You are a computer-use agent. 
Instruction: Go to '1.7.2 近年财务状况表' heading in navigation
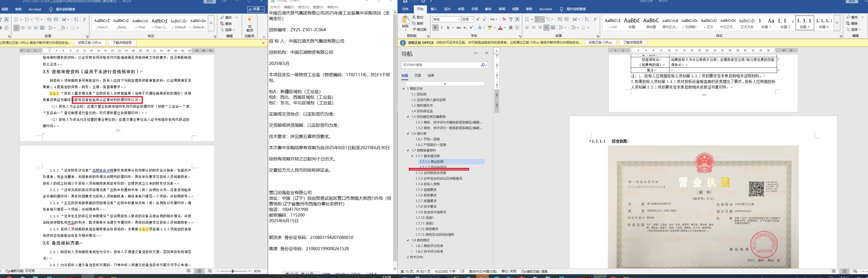coord(431,173)
